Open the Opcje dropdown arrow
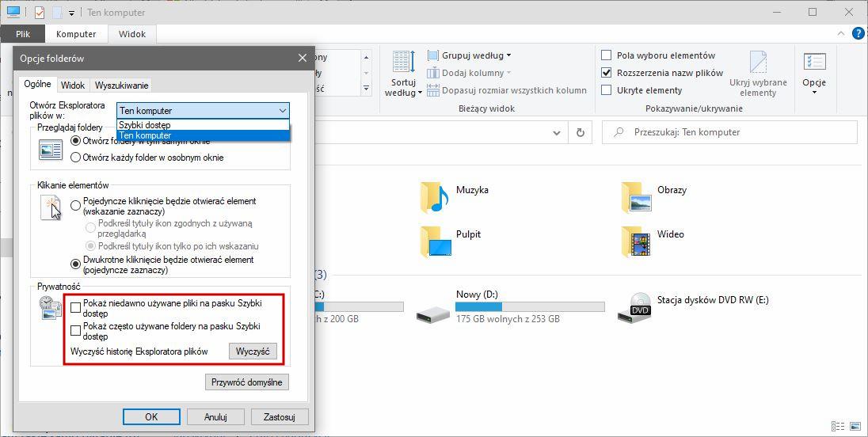This screenshot has height=437, width=868. (814, 93)
